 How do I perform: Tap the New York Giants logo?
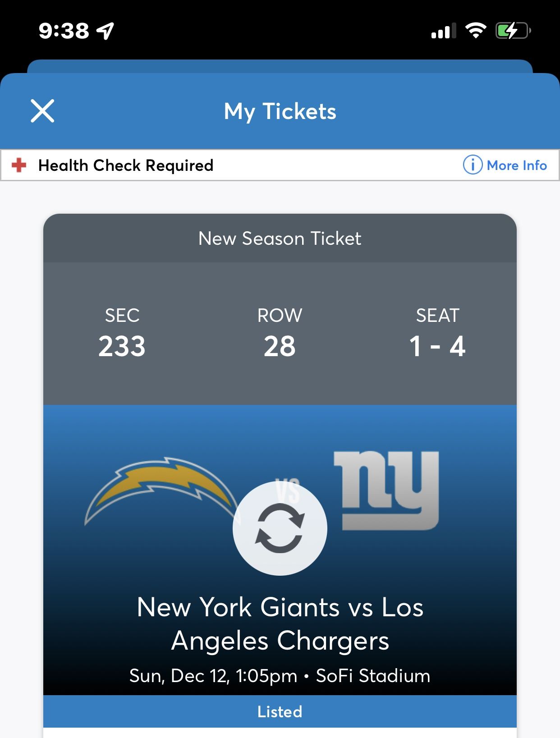click(x=386, y=490)
